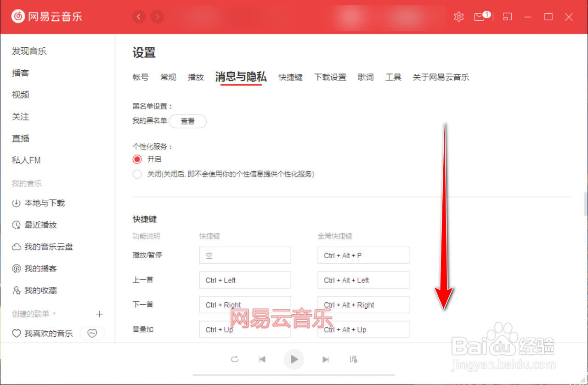Open the 歌词 settings tab
Viewport: 588px width, 385px height.
[x=366, y=77]
